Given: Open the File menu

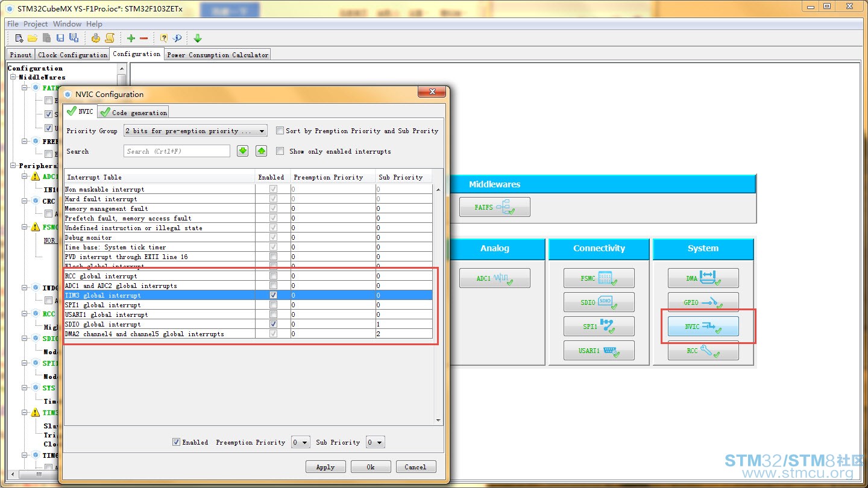Looking at the screenshot, I should pyautogui.click(x=13, y=24).
